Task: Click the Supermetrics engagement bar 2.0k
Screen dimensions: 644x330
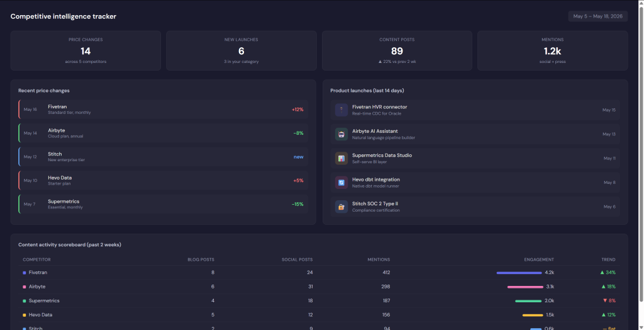Action: (528, 301)
